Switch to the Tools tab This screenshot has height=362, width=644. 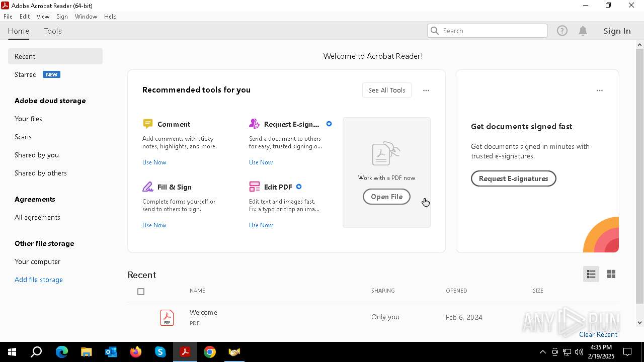[53, 31]
